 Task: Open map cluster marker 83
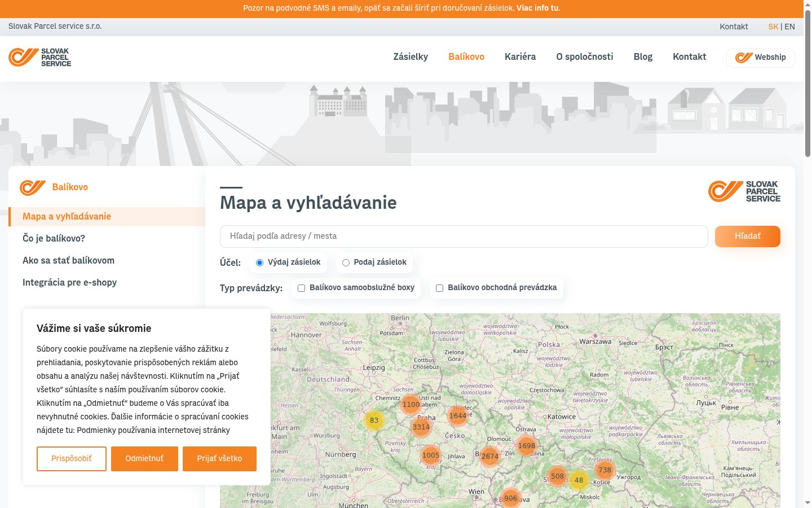click(374, 421)
